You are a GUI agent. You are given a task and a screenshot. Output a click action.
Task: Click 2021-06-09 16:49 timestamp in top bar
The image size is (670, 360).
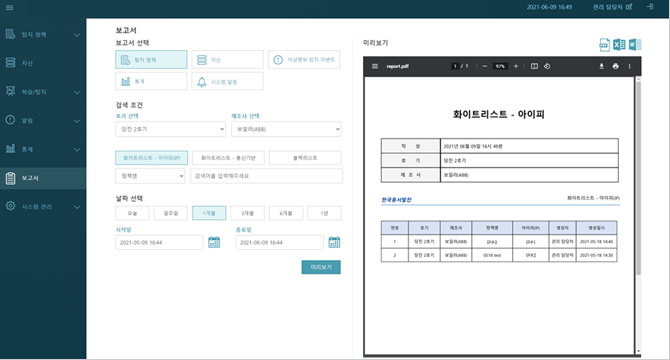tap(549, 7)
